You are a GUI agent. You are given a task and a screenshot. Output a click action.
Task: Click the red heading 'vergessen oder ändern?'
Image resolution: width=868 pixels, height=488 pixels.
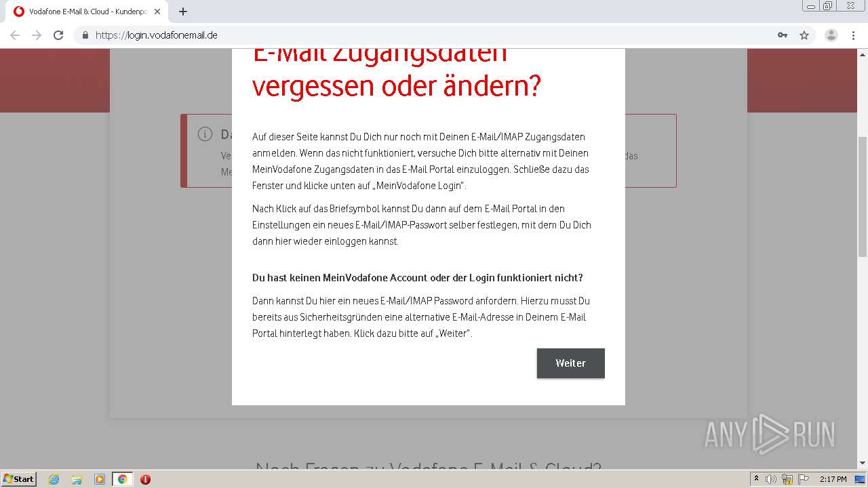(397, 86)
